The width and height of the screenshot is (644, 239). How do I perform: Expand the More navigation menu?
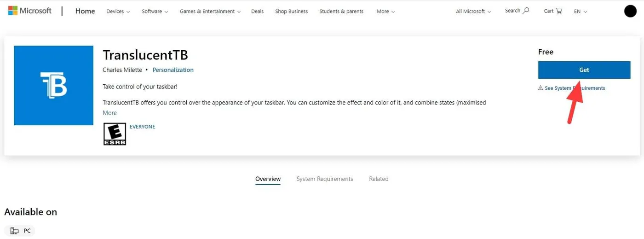385,12
